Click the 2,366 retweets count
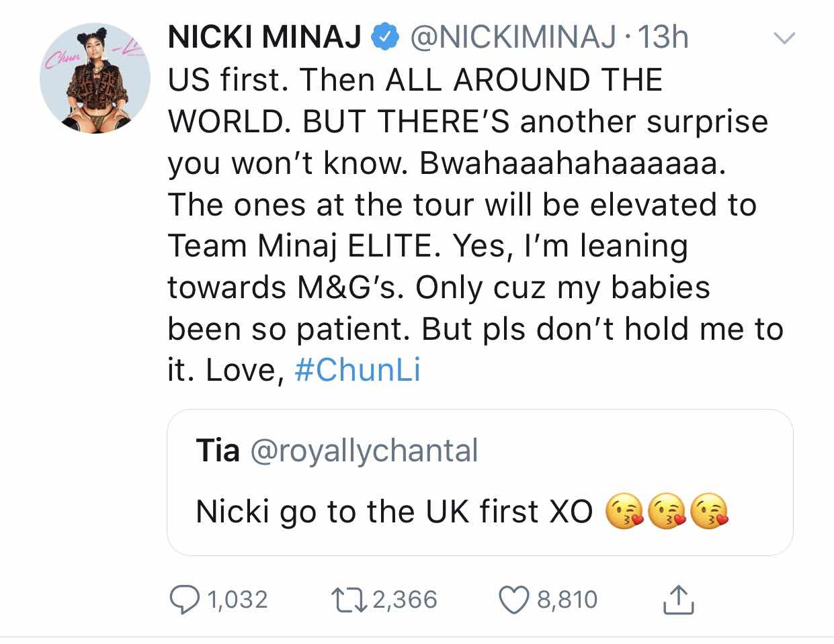The height and width of the screenshot is (644, 834). (405, 600)
